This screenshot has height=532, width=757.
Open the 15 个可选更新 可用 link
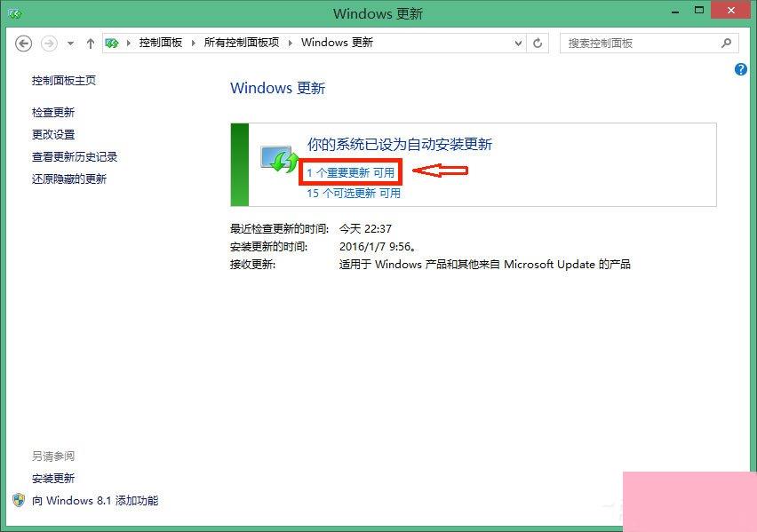[x=354, y=193]
